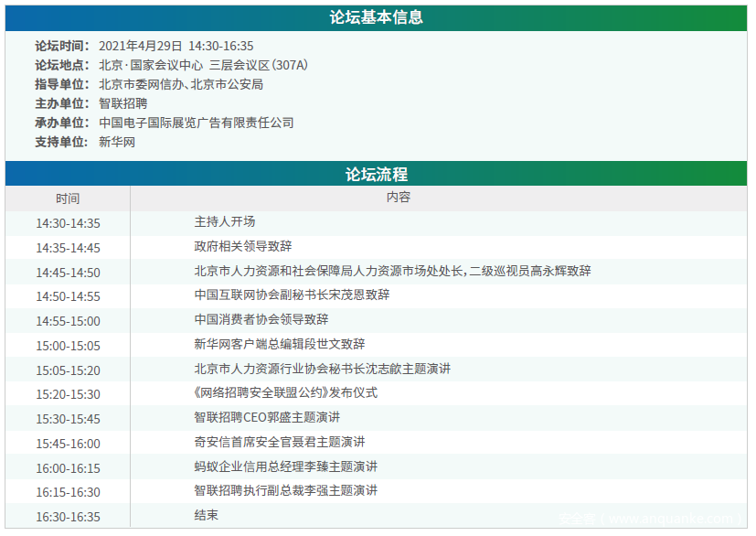Screen dimensions: 756x536
Task: Click the 指导单位 value 北京市委网信办
Action: pyautogui.click(x=141, y=84)
